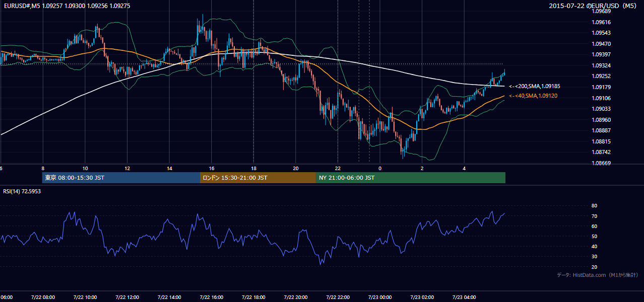Click price axis value 1.09179

point(601,87)
